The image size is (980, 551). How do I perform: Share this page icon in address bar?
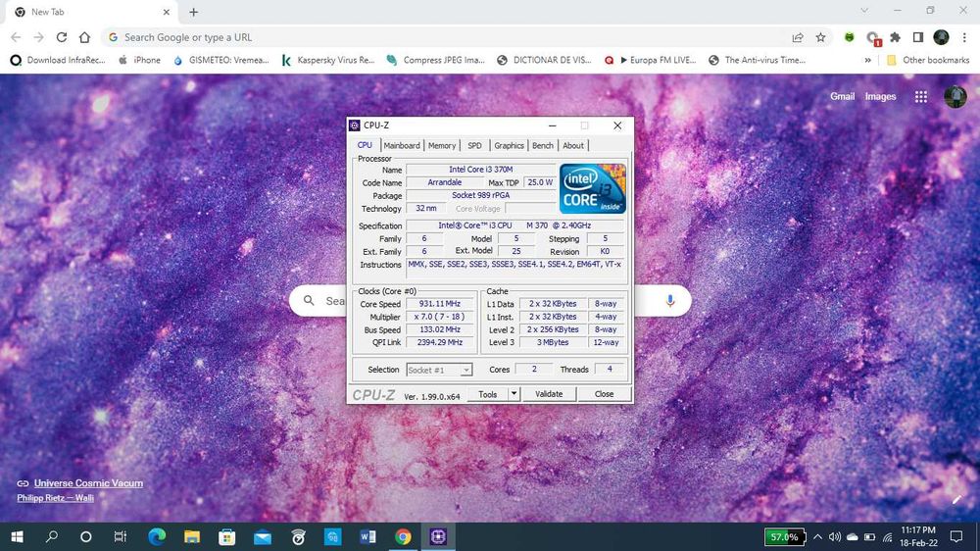click(798, 37)
